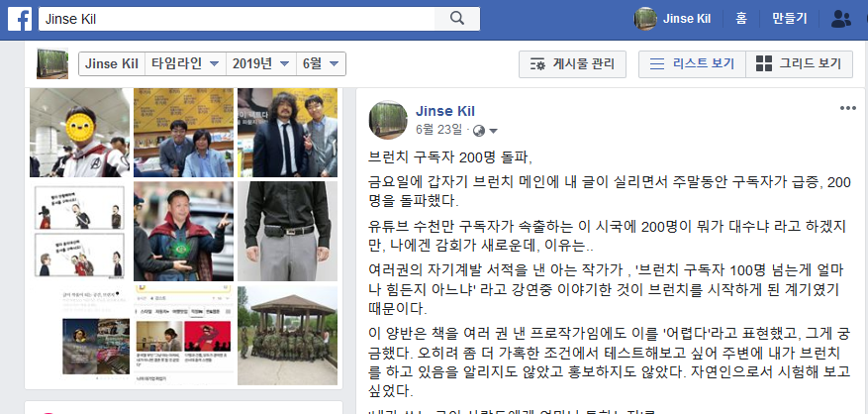Image resolution: width=868 pixels, height=414 pixels.
Task: Click the Jinse Kil search input field
Action: click(237, 19)
